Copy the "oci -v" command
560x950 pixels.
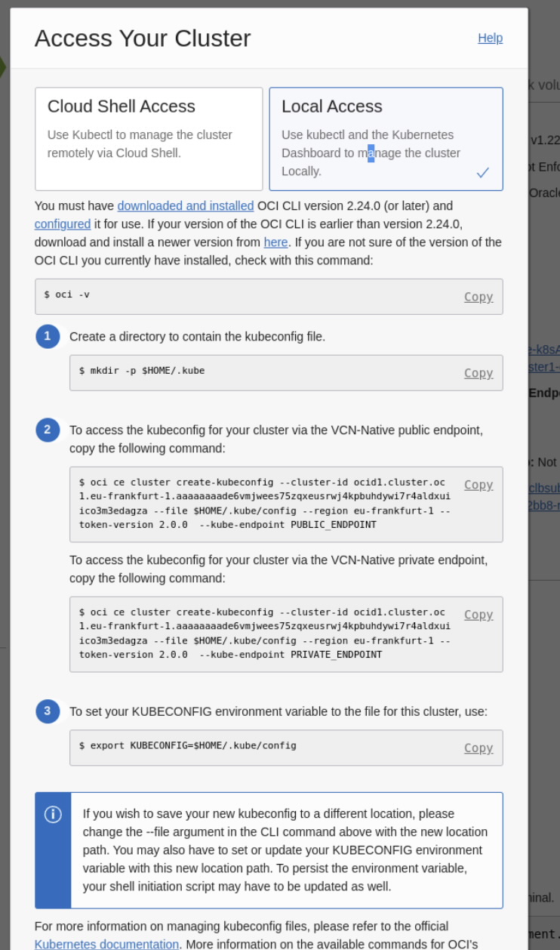click(478, 297)
